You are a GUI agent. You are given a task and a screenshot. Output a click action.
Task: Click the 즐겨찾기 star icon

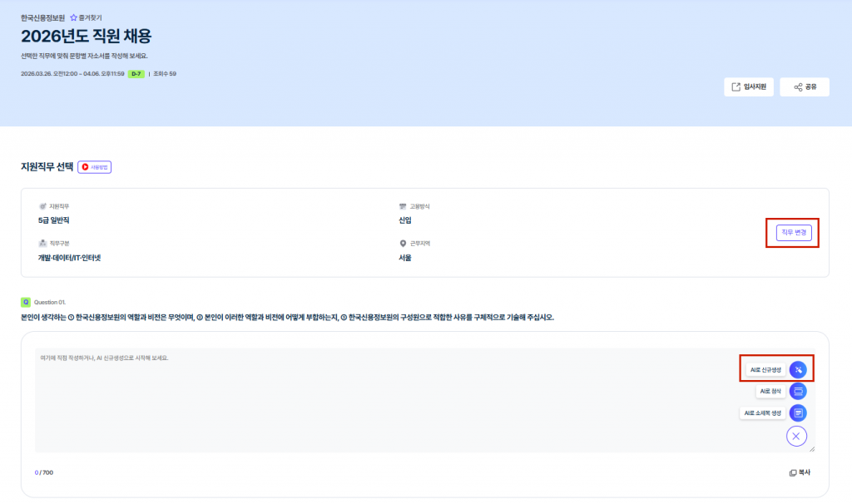(73, 17)
